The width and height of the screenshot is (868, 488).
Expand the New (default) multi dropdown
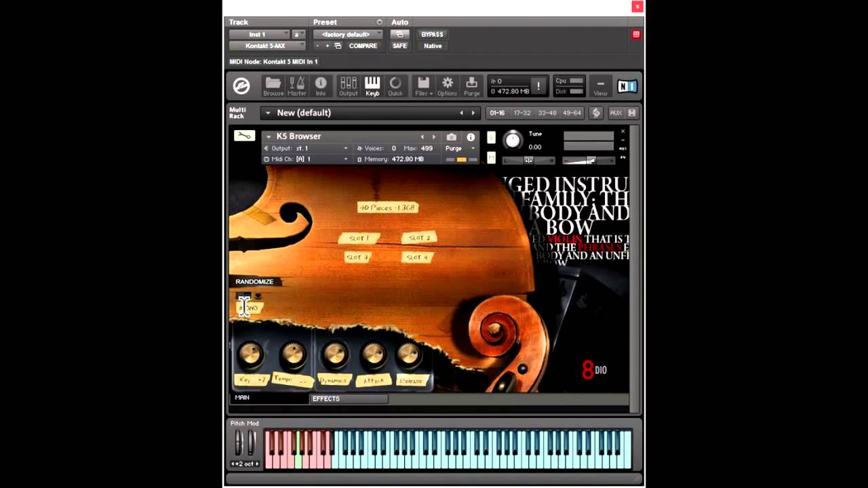(x=268, y=113)
